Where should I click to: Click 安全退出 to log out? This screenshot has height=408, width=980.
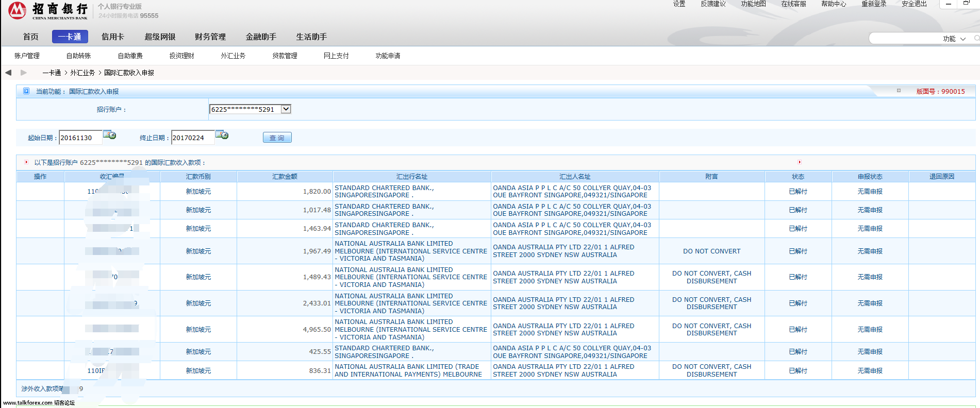coord(915,4)
